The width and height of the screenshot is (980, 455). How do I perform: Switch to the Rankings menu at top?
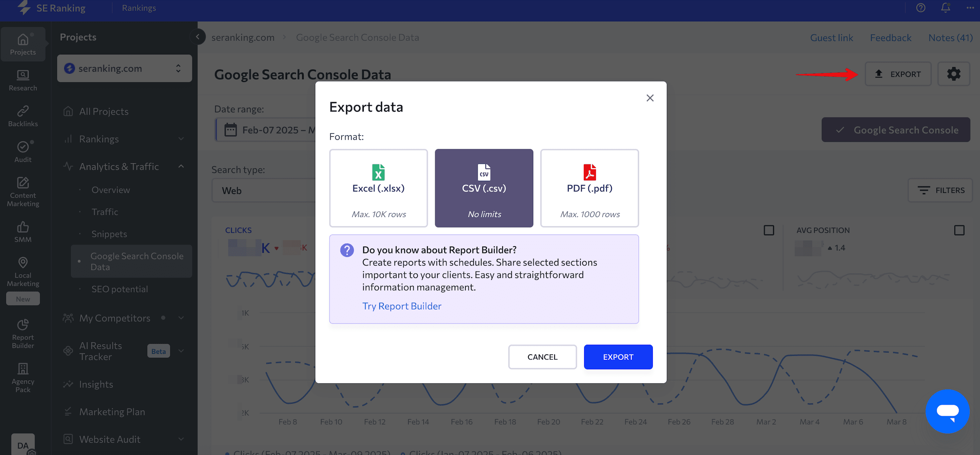139,8
